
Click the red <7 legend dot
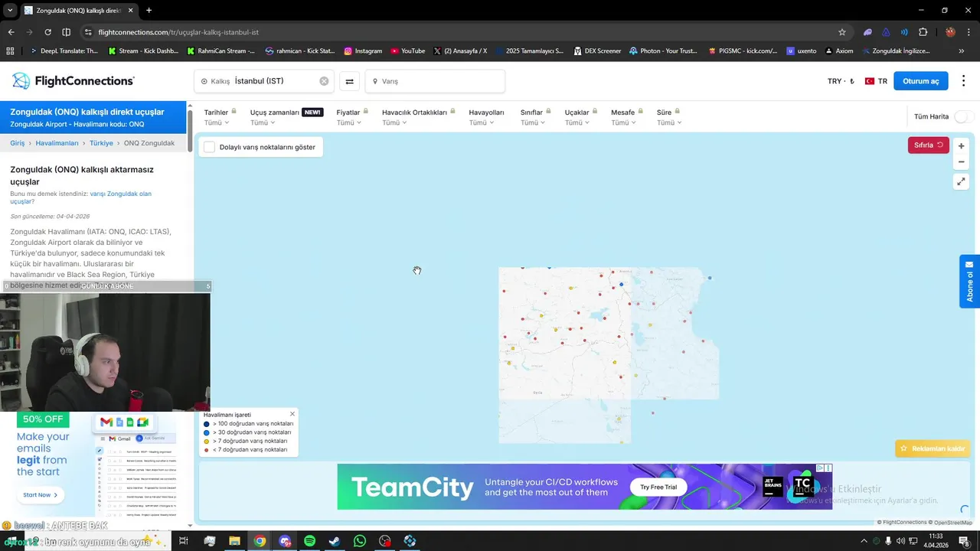point(207,450)
